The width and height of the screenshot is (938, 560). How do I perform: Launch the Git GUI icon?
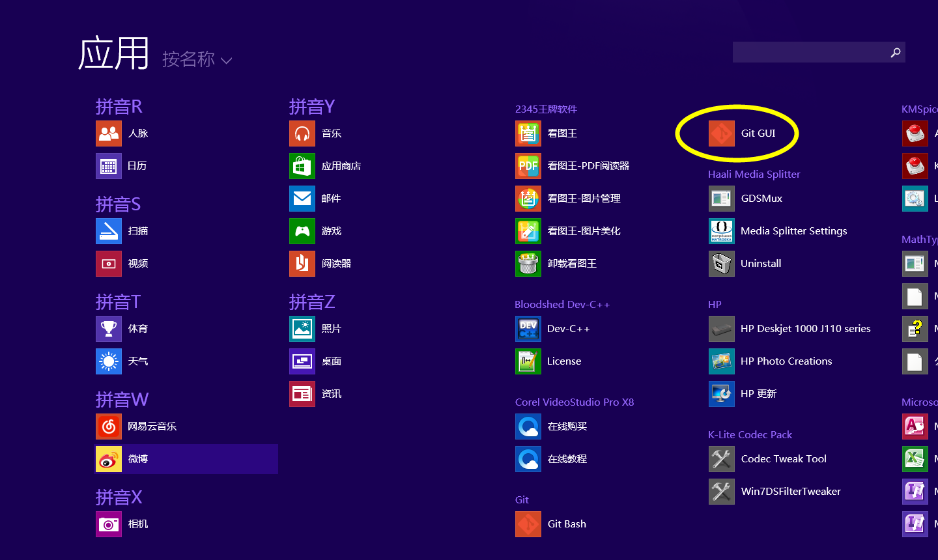click(722, 133)
